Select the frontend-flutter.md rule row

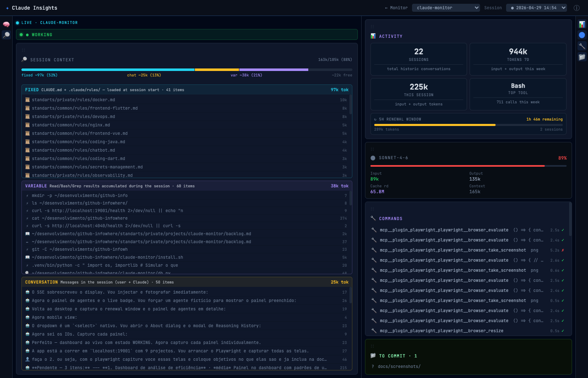186,108
